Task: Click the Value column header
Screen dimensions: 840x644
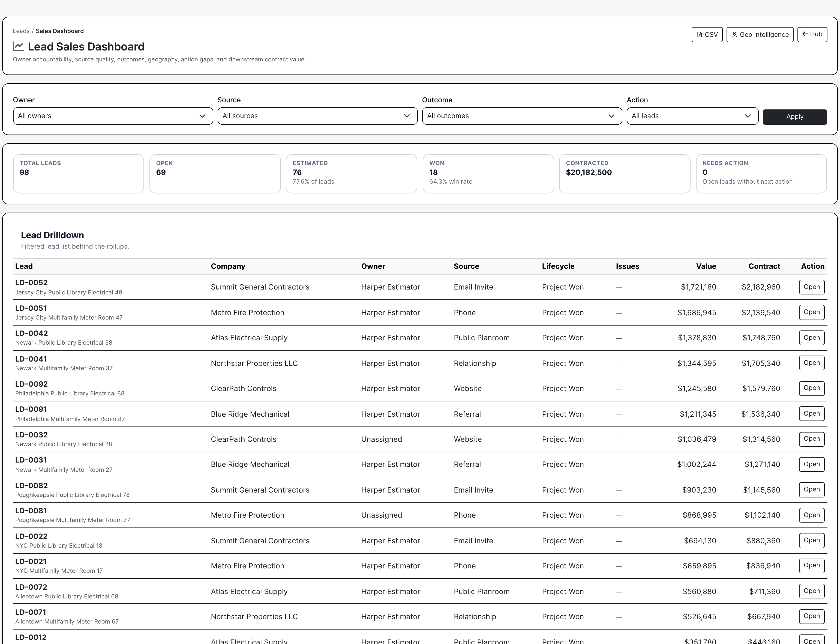Action: click(706, 266)
